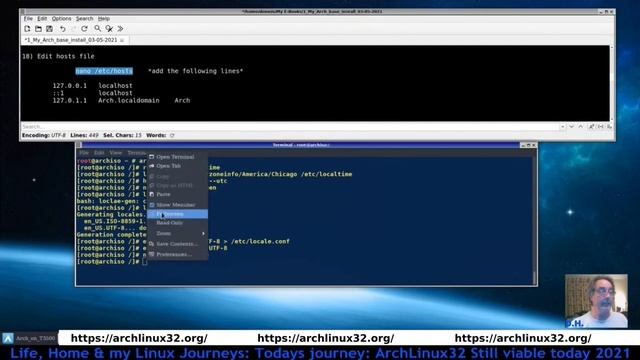The width and height of the screenshot is (640, 360).
Task: Click the editor Search input field
Action: pos(290,127)
